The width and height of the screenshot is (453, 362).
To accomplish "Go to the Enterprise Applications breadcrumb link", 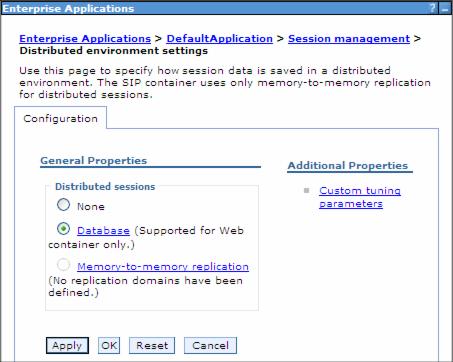I will (x=85, y=39).
